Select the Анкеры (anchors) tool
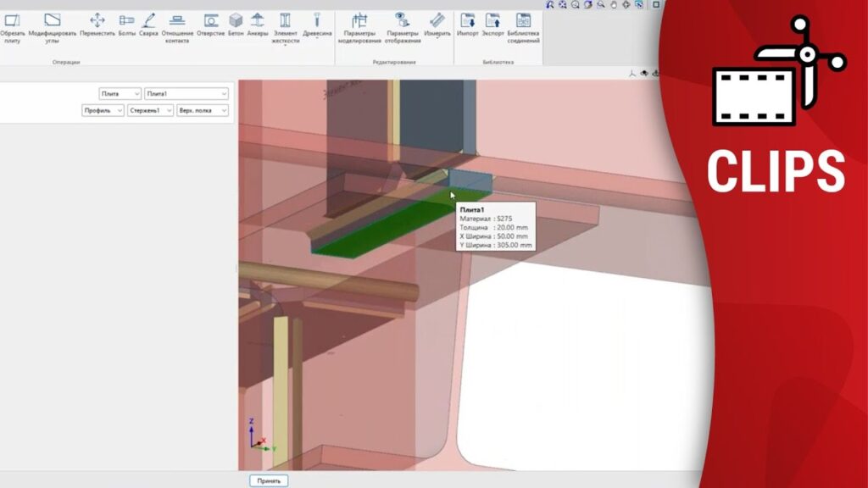The image size is (868, 488). [x=258, y=25]
